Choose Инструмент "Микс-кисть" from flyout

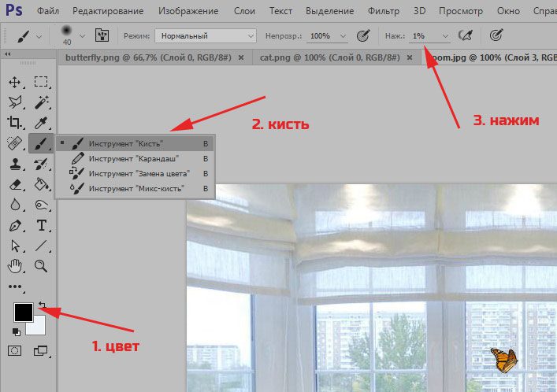[135, 189]
